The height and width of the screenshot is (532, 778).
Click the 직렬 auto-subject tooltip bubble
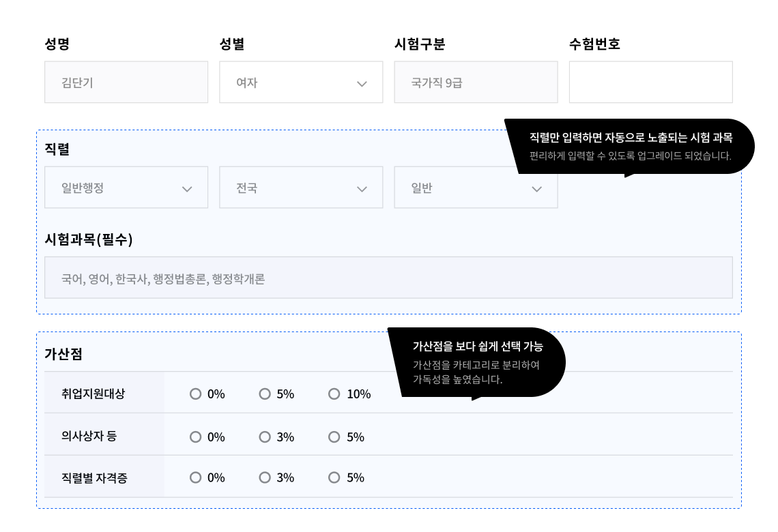coord(630,146)
